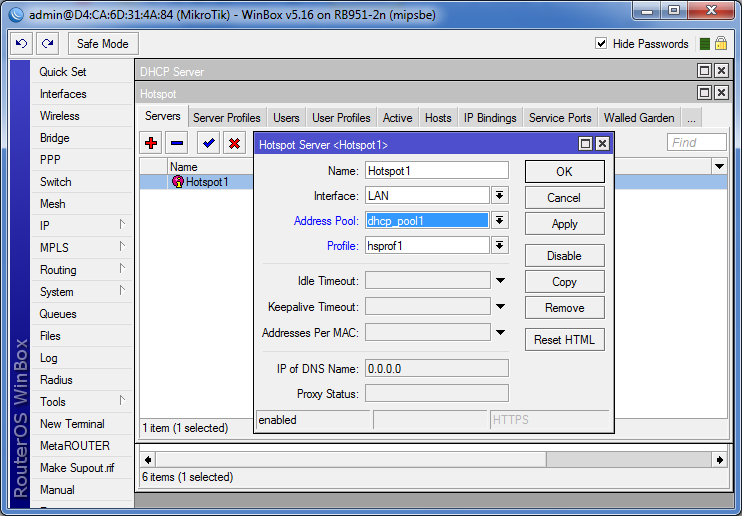This screenshot has height=516, width=742.
Task: Click the Remove button
Action: click(565, 308)
